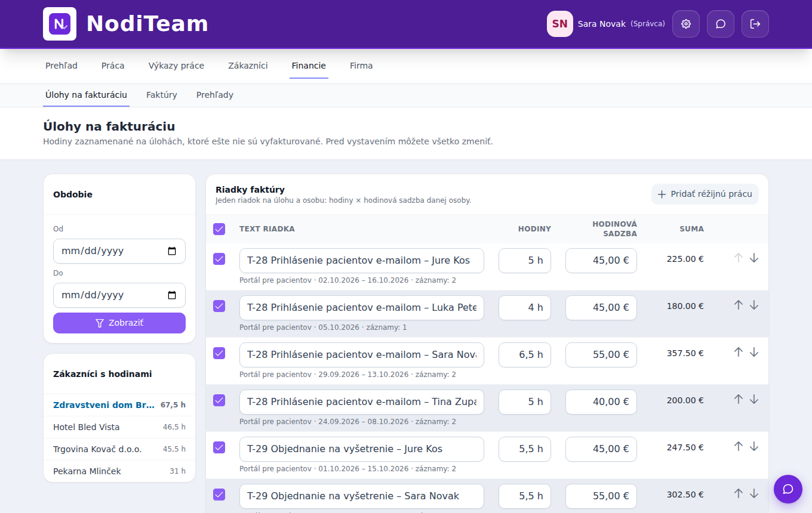The width and height of the screenshot is (812, 513).
Task: Select the Úlohy na fakturáciu tab
Action: (x=86, y=95)
